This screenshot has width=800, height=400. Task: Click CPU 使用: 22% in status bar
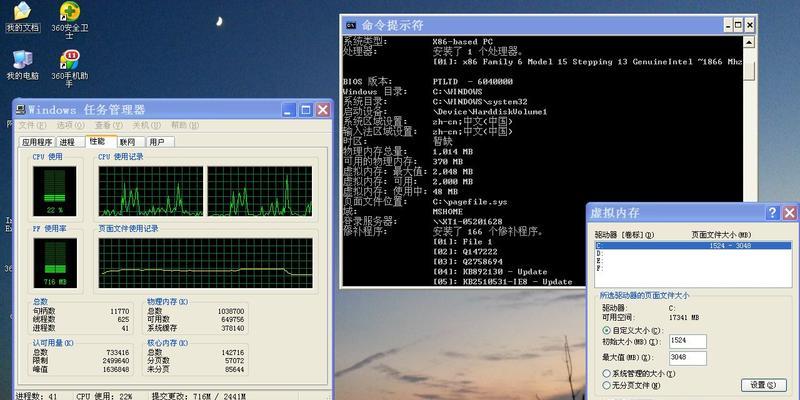tap(105, 396)
